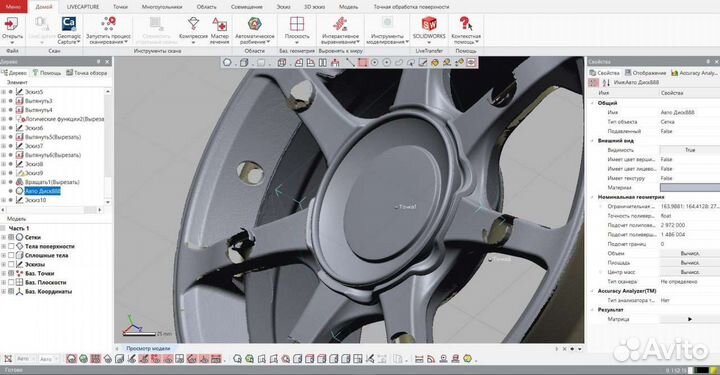Click the yellow circle icon in bottom toolbar
The height and width of the screenshot is (375, 720).
[467, 359]
